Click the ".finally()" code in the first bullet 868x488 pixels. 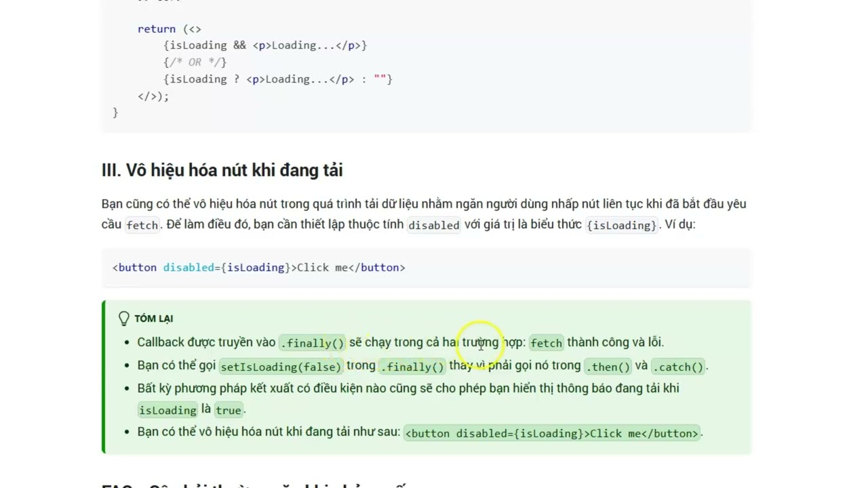(x=313, y=343)
